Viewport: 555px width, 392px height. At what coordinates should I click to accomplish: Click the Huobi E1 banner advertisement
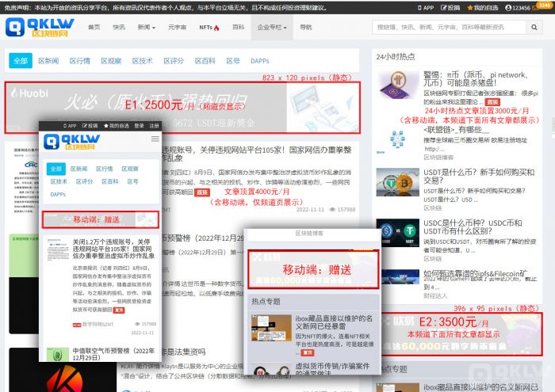pos(182,108)
